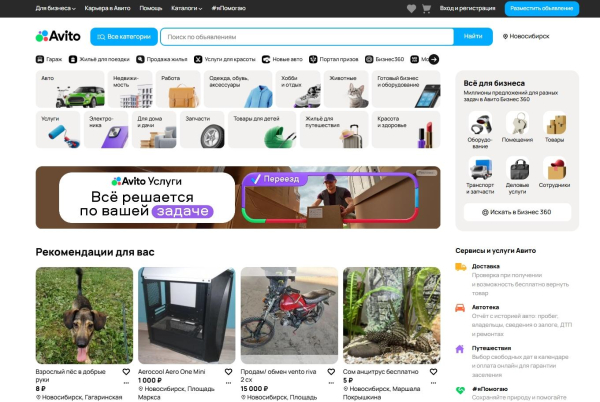Change location Новосибирск
Image resolution: width=600 pixels, height=402 pixels.
click(526, 36)
